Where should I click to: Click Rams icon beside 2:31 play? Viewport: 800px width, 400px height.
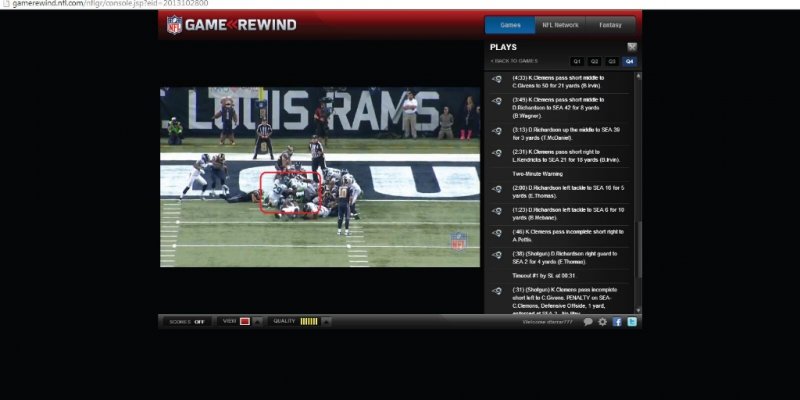tap(496, 153)
